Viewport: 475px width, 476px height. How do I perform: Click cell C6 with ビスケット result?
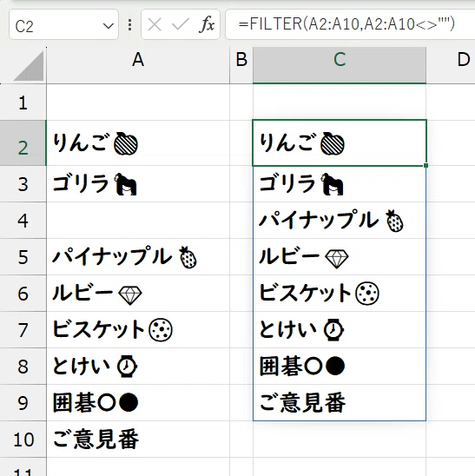point(340,294)
